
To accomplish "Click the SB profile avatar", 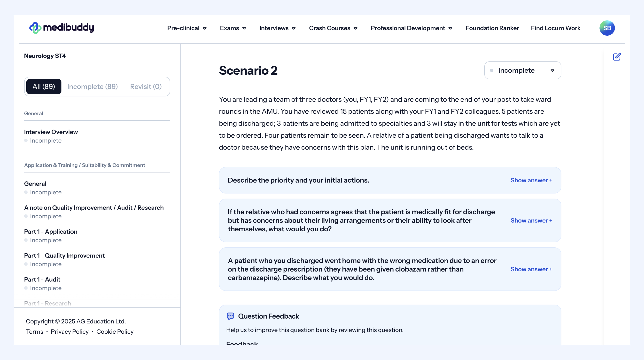I will point(607,28).
